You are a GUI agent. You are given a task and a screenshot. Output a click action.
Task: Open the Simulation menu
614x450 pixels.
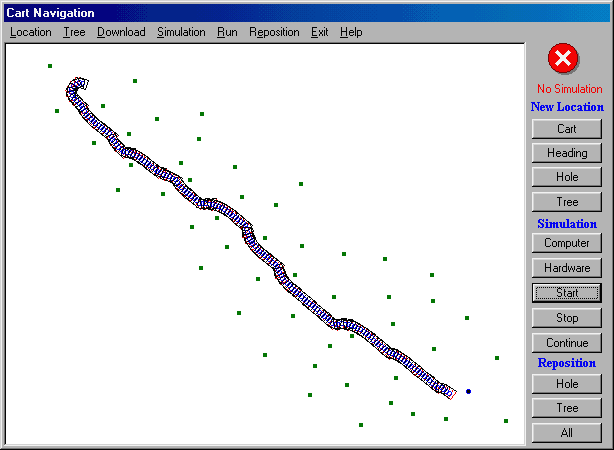181,32
